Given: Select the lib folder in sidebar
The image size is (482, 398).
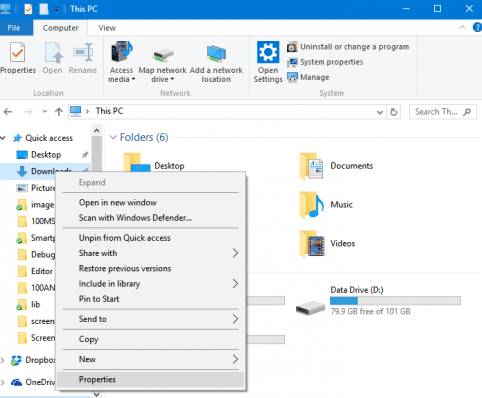Looking at the screenshot, I should [x=36, y=304].
